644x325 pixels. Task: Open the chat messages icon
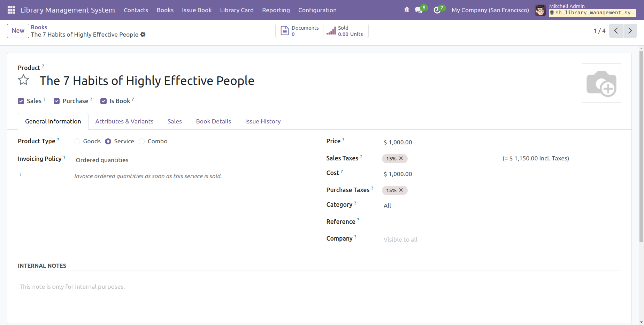coord(419,10)
